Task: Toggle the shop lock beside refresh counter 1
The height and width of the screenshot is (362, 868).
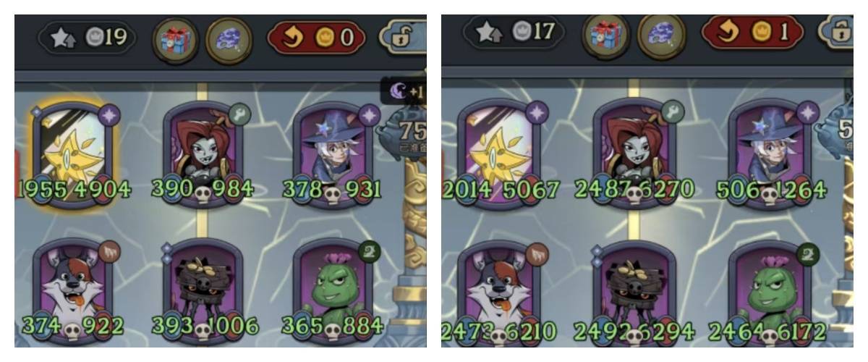Action: pyautogui.click(x=839, y=33)
